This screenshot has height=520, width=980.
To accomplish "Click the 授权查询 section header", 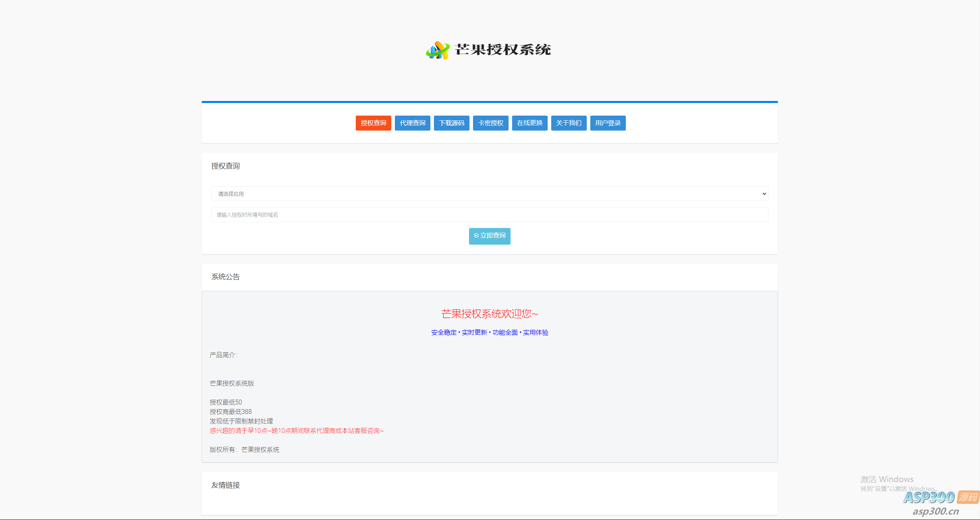I will [x=225, y=166].
